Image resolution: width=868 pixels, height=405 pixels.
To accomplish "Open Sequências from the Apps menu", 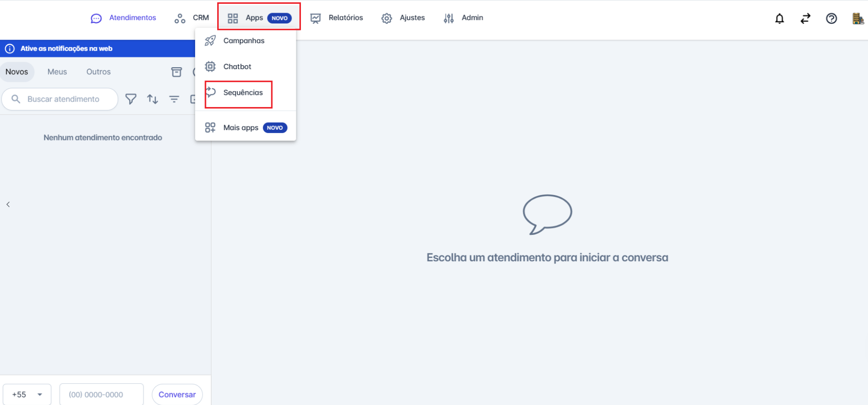I will [x=243, y=93].
